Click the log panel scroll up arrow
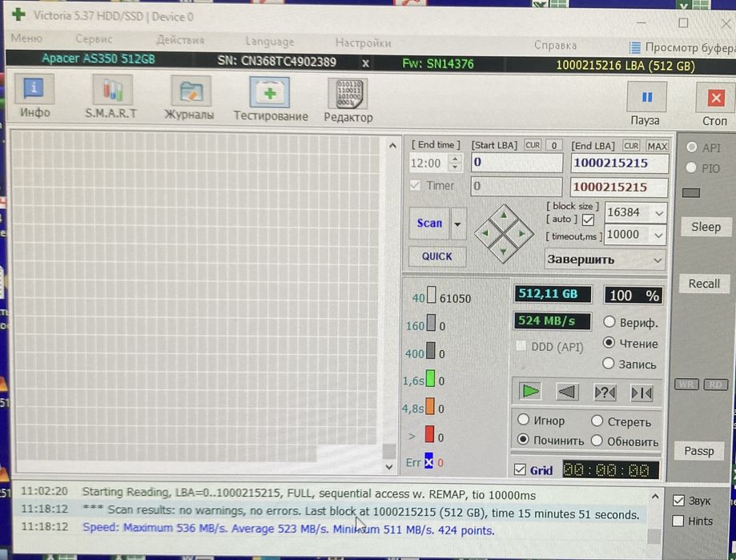Viewport: 736px width, 560px height. point(655,496)
